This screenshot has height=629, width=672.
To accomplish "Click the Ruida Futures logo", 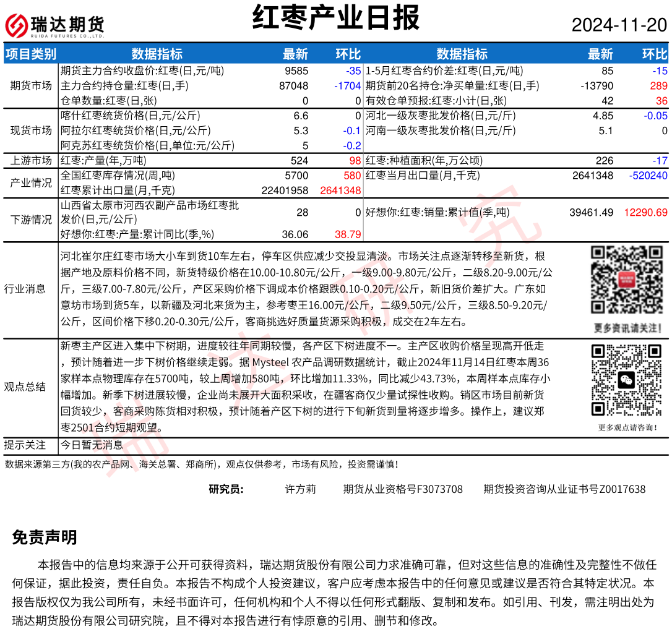I will [x=54, y=25].
